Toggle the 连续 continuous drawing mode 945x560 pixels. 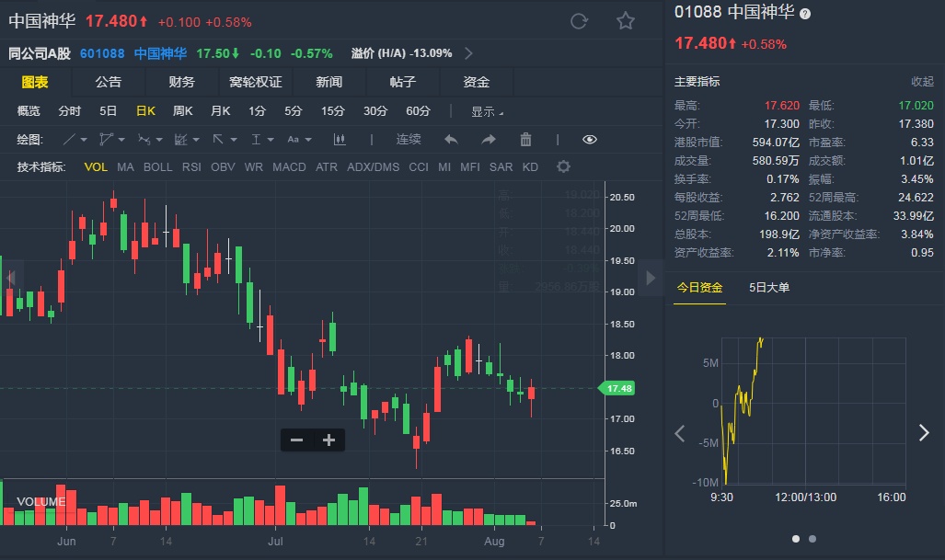tap(409, 140)
